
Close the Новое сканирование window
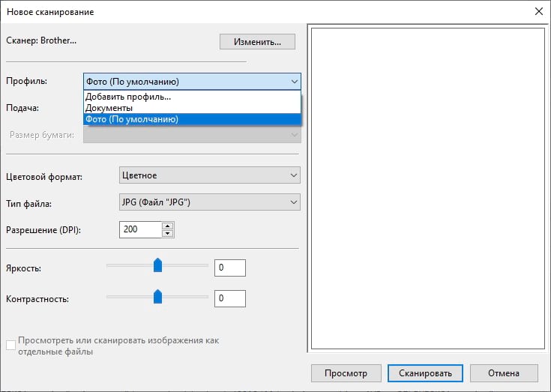point(538,12)
